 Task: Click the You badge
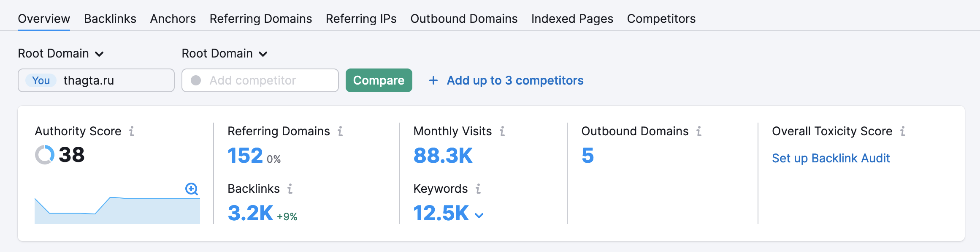(41, 80)
